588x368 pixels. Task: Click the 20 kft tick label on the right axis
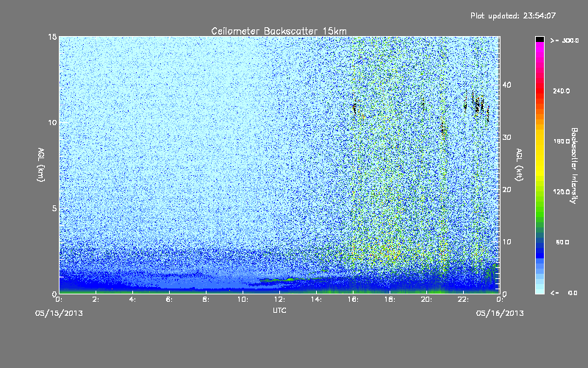click(x=506, y=190)
